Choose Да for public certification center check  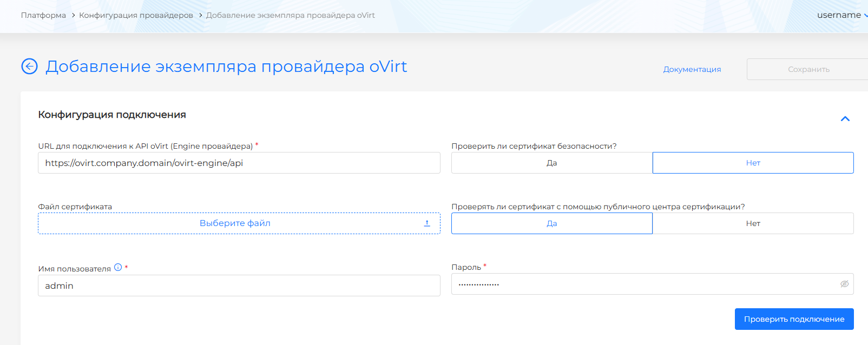point(551,223)
